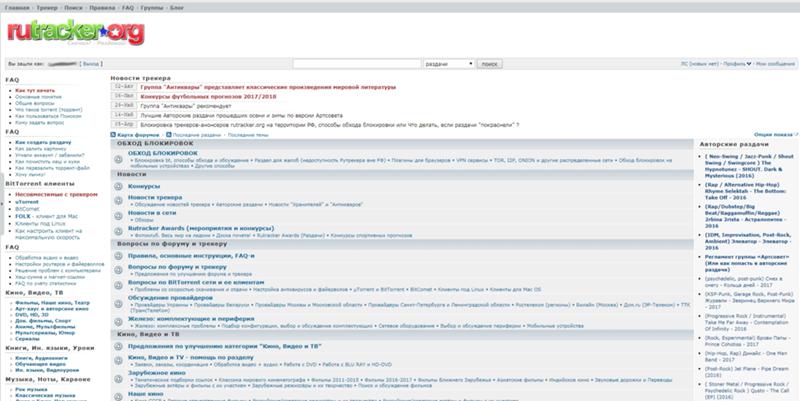The width and height of the screenshot is (800, 401).
Task: Expand the Профиль dropdown menu
Action: tap(737, 64)
